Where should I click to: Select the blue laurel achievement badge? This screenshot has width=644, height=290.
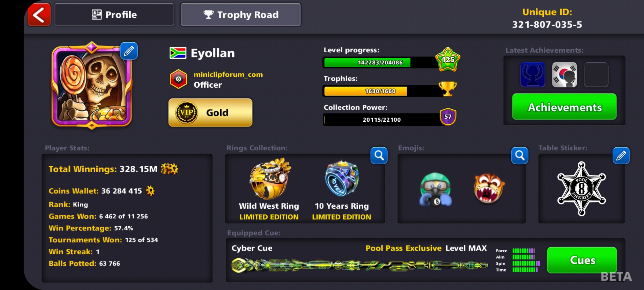coord(533,75)
